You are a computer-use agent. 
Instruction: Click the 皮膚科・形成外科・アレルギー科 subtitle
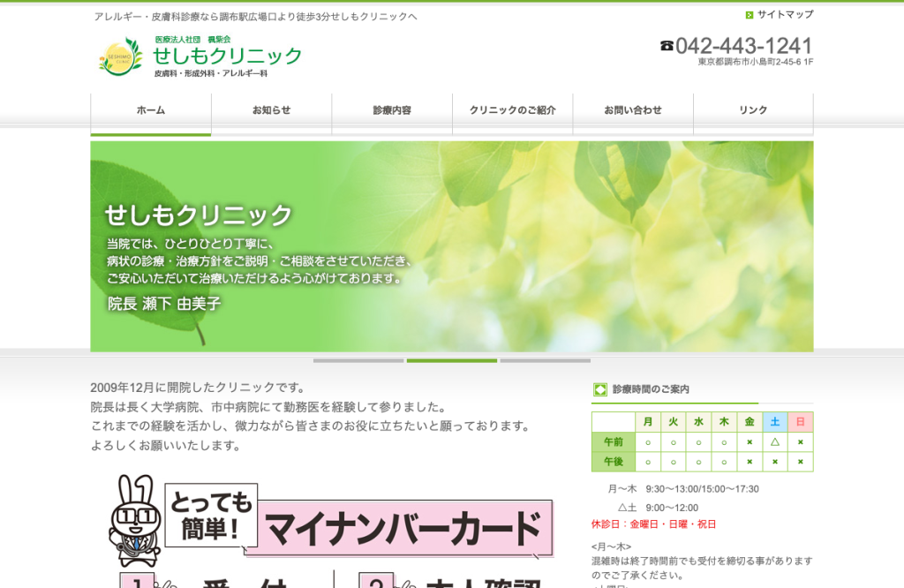coord(211,74)
